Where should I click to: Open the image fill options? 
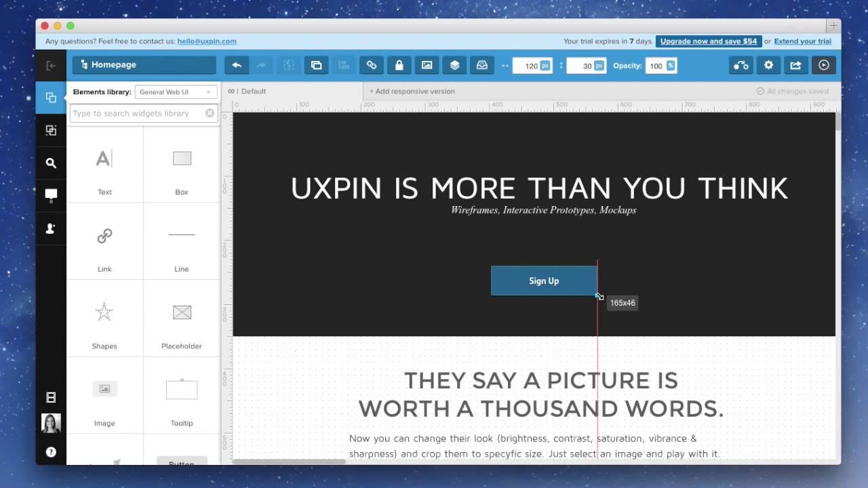pos(427,65)
